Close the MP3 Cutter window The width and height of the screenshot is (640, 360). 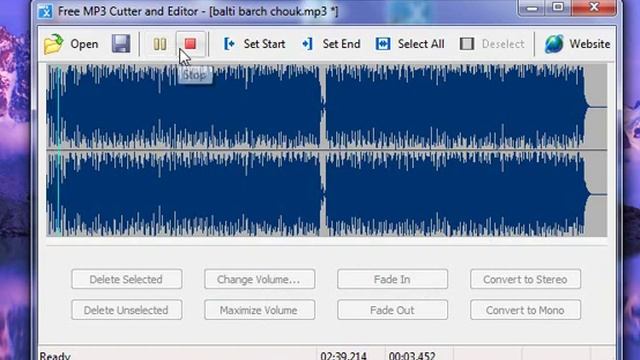tap(594, 7)
